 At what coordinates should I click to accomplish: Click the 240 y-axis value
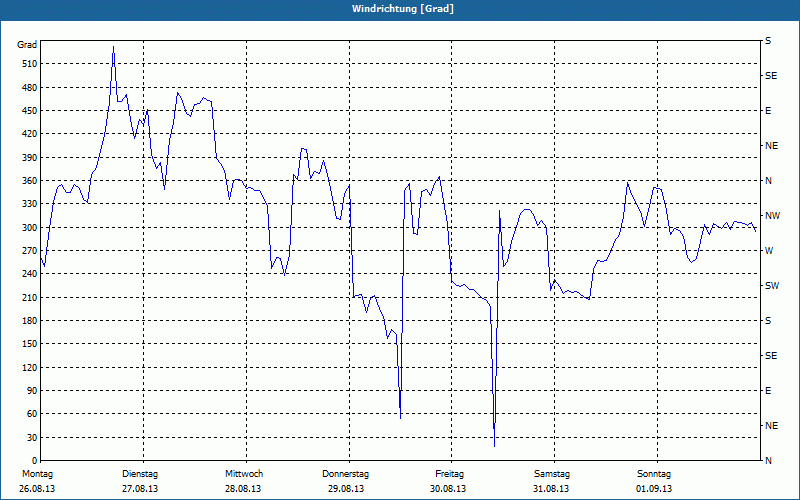[30, 274]
